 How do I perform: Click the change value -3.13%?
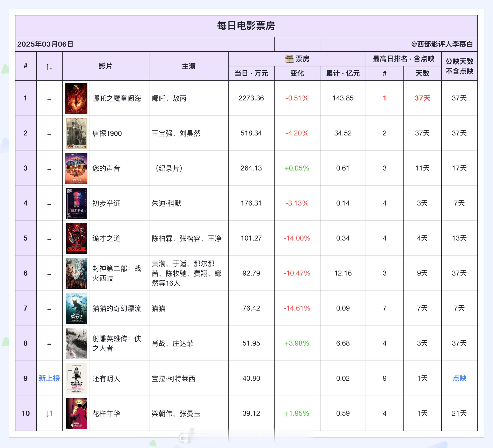pos(297,203)
